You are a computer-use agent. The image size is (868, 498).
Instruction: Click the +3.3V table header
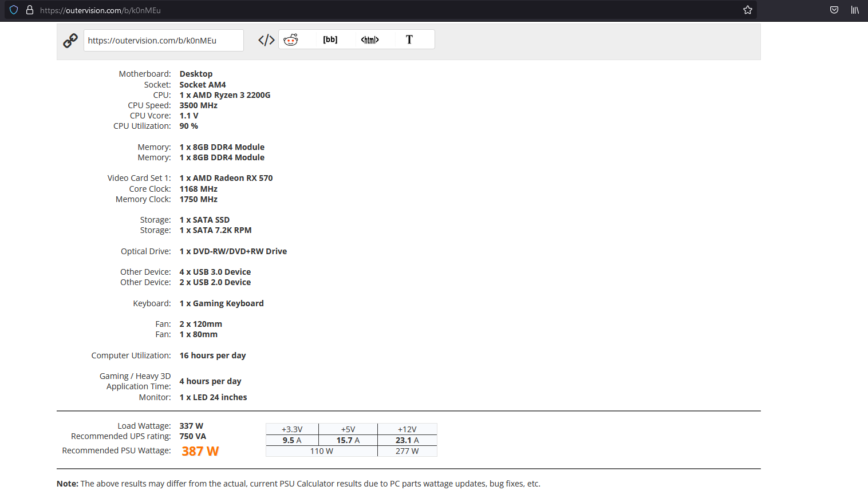292,429
